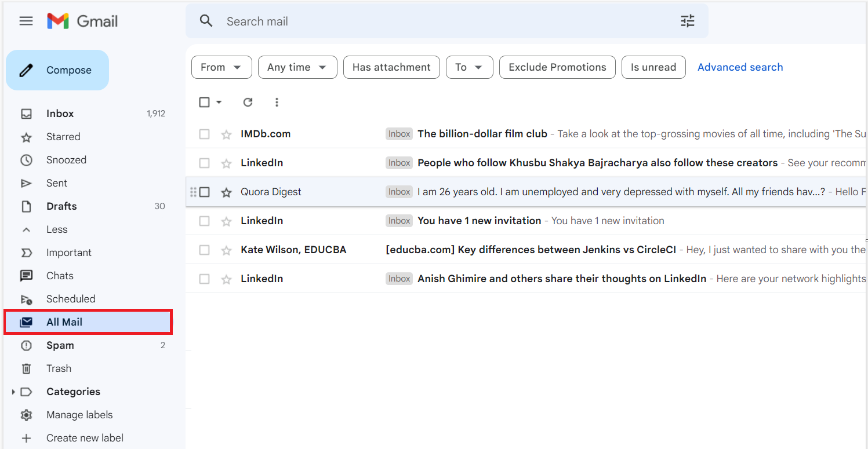Open the main menu hamburger icon

tap(26, 21)
